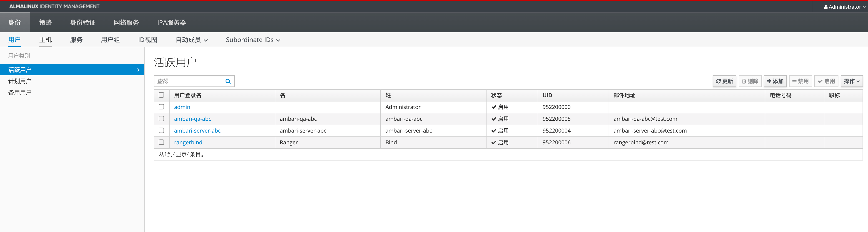Click the 禁用 minus button
The width and height of the screenshot is (868, 232).
[x=800, y=81]
